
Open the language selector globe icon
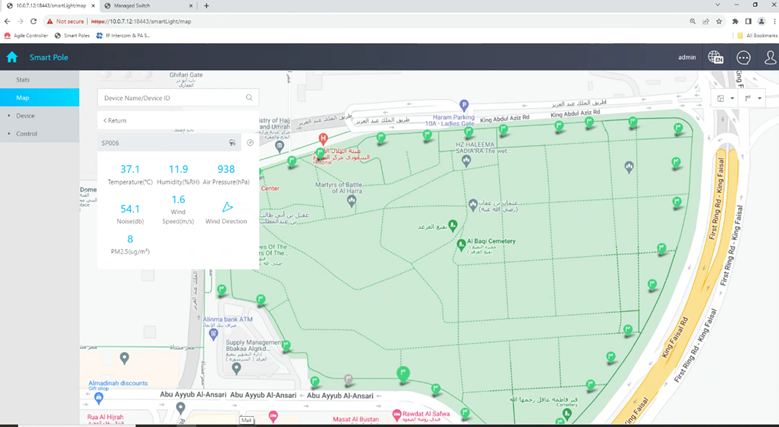(715, 57)
